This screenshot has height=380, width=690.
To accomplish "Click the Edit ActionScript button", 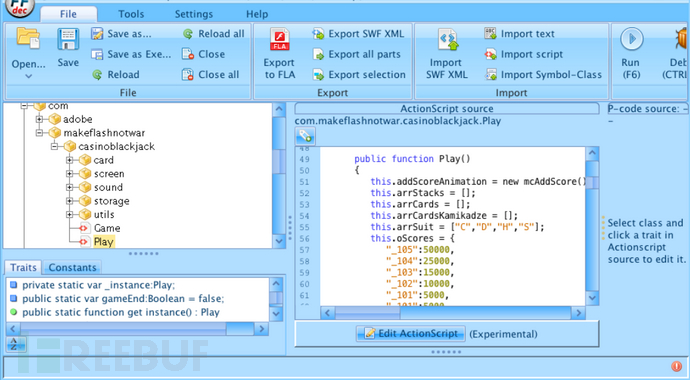I will [x=411, y=334].
